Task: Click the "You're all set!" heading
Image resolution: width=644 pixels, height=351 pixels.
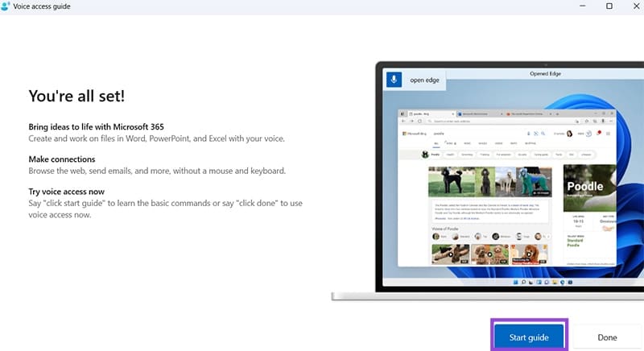Action: (x=76, y=96)
